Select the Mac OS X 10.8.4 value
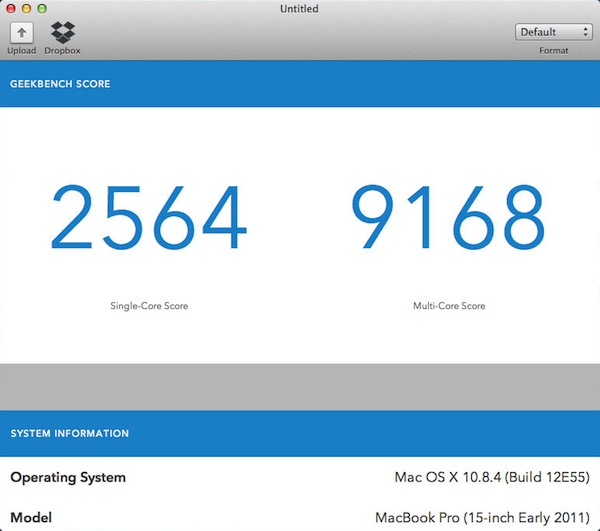 [x=492, y=477]
